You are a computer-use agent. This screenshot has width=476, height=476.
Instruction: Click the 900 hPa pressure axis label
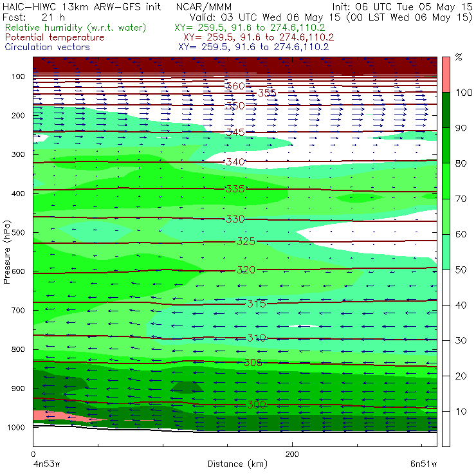coord(18,389)
